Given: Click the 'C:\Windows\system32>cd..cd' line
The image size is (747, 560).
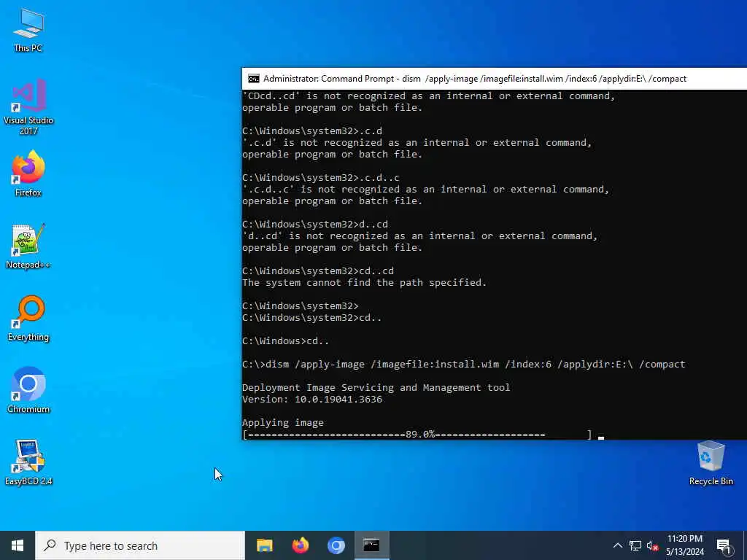Looking at the screenshot, I should [x=318, y=271].
